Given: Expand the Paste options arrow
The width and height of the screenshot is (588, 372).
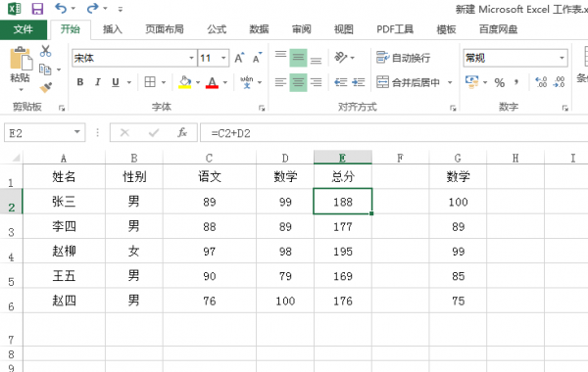Looking at the screenshot, I should point(21,89).
